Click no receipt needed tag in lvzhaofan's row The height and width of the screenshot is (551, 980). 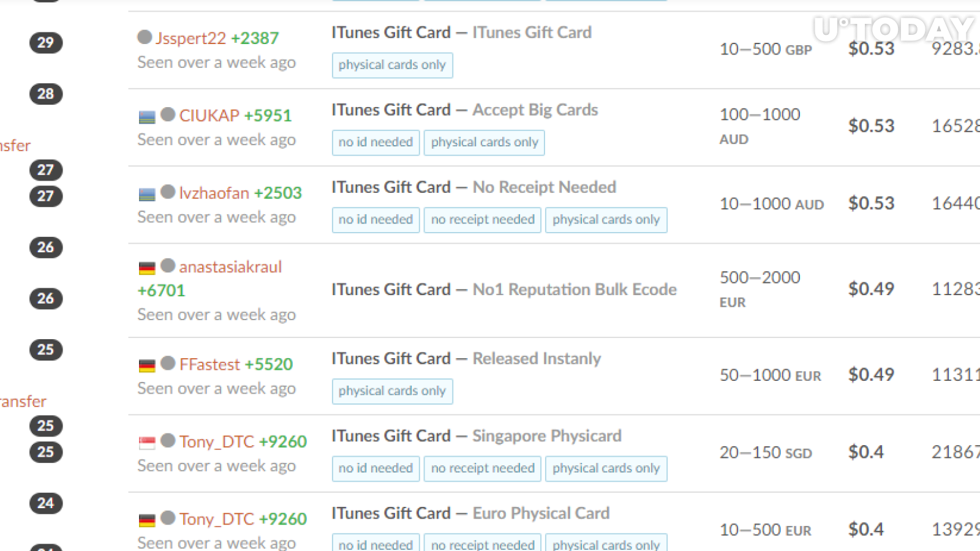pyautogui.click(x=483, y=220)
